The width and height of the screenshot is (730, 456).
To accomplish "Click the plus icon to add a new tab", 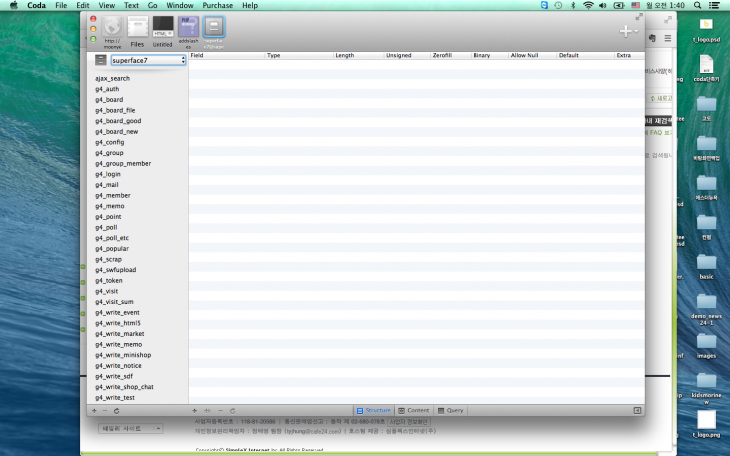I will point(625,31).
